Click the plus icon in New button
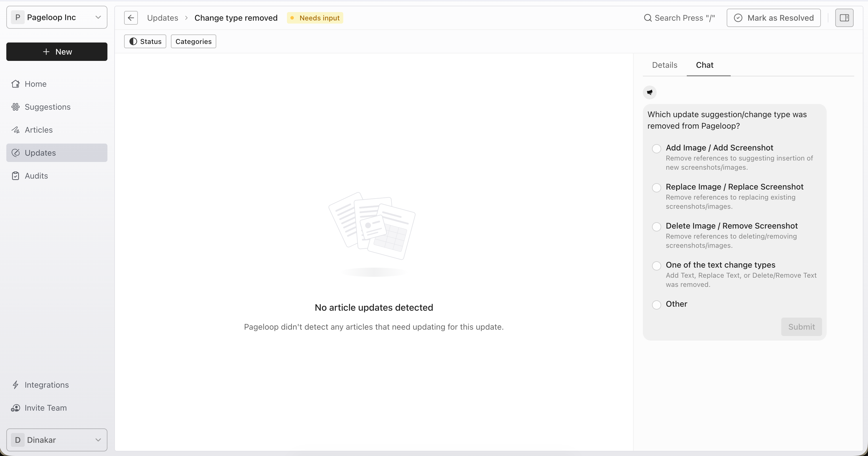This screenshot has height=456, width=868. [46, 51]
